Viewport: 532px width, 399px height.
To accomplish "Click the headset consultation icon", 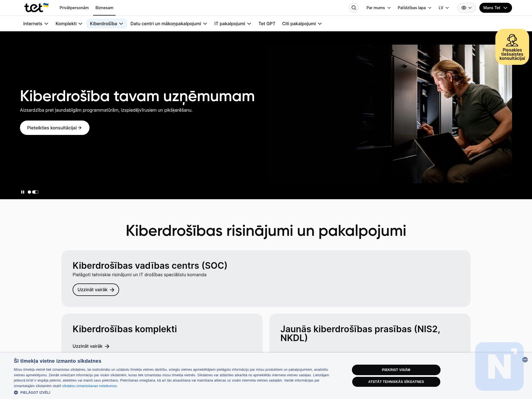I will [x=512, y=40].
